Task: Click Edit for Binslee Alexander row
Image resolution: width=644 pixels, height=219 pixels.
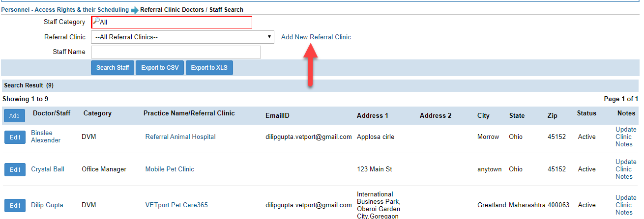Action: coord(15,137)
